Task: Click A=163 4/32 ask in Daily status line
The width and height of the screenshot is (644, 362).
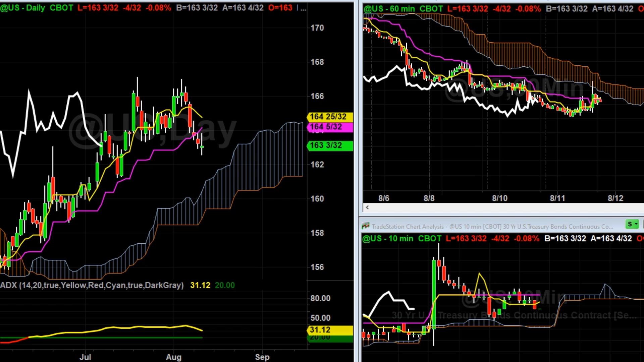Action: [243, 8]
